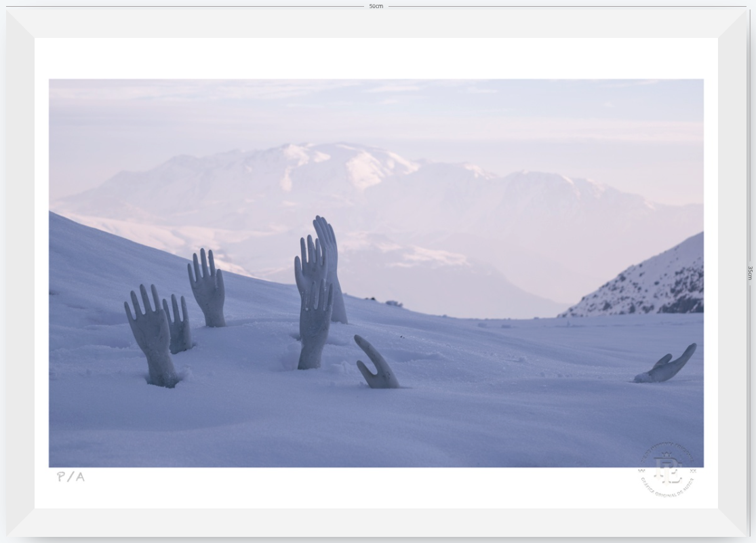The image size is (756, 543).
Task: Click the embossed circular authenticity seal
Action: pyautogui.click(x=667, y=470)
